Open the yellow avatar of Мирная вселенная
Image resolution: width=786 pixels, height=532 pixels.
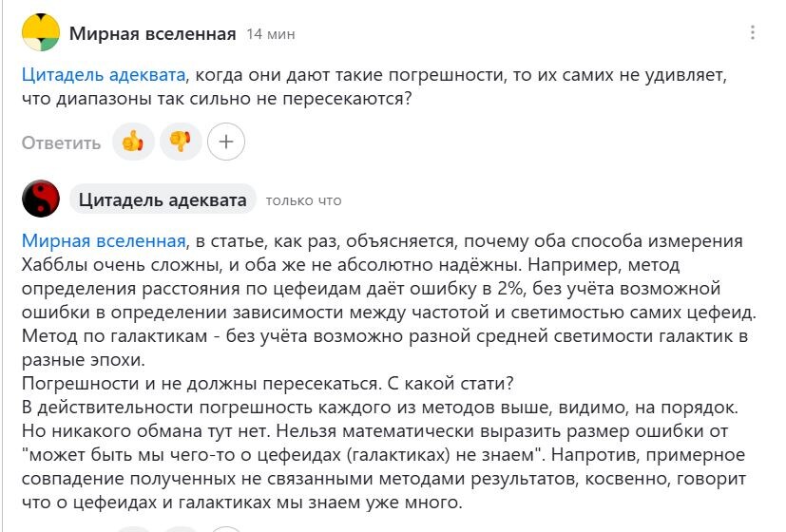[x=41, y=32]
